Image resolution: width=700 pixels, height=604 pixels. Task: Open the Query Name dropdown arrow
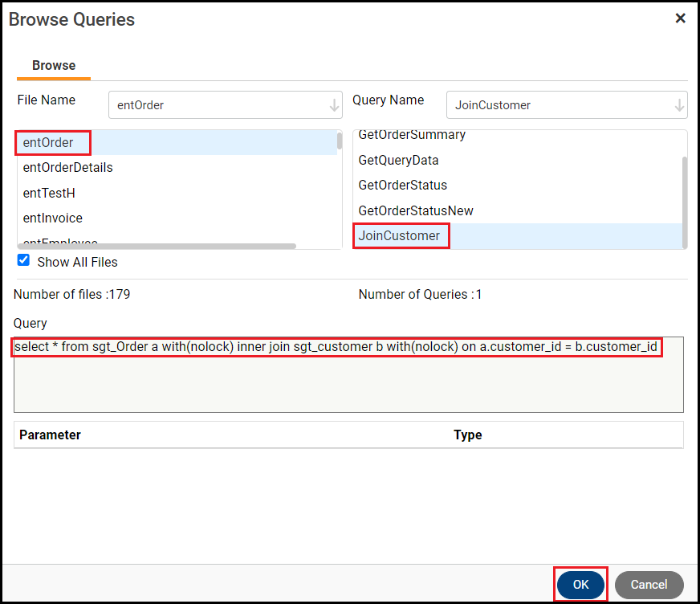pyautogui.click(x=678, y=105)
